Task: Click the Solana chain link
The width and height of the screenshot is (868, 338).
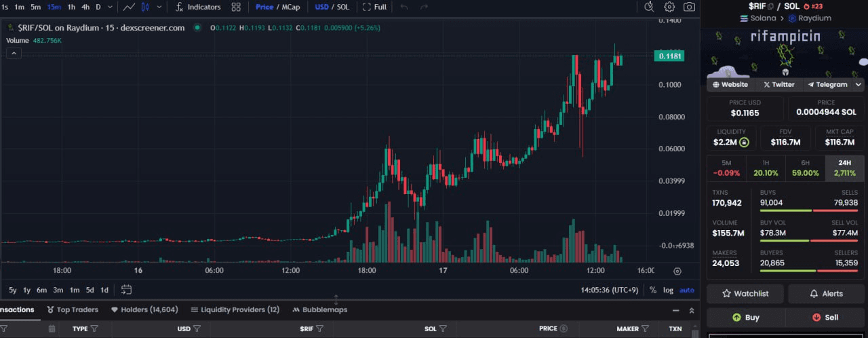Action: 757,18
